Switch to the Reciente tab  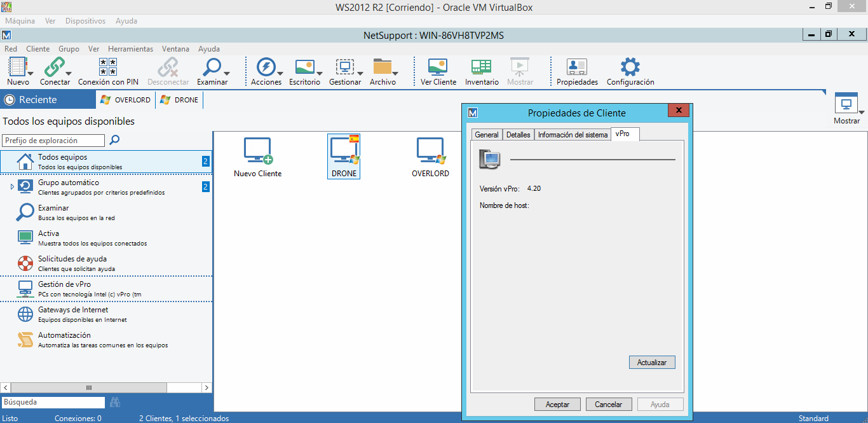click(x=48, y=99)
